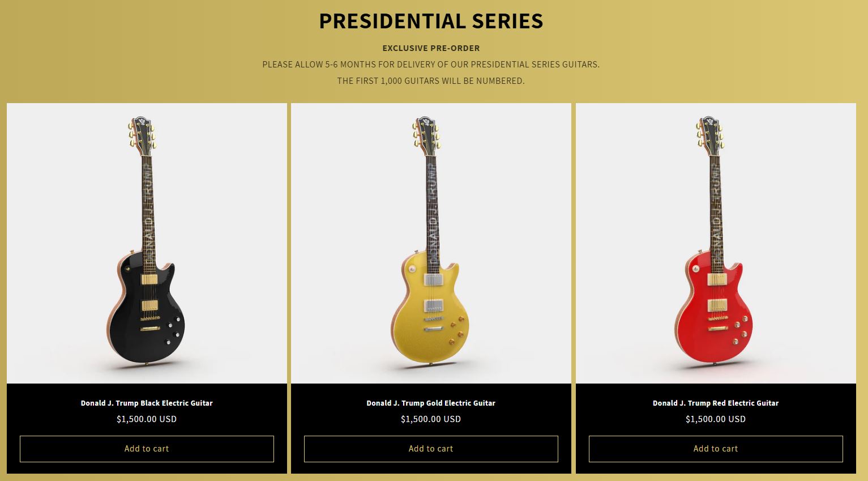Image resolution: width=868 pixels, height=481 pixels.
Task: Open the black guitar product image
Action: [147, 243]
